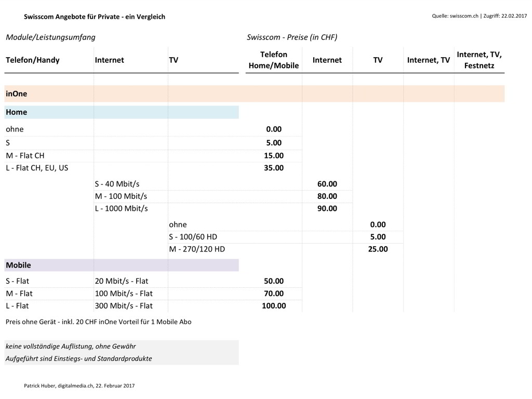Click the 'ohne' entry in the TV column
532x399 pixels.
178,224
